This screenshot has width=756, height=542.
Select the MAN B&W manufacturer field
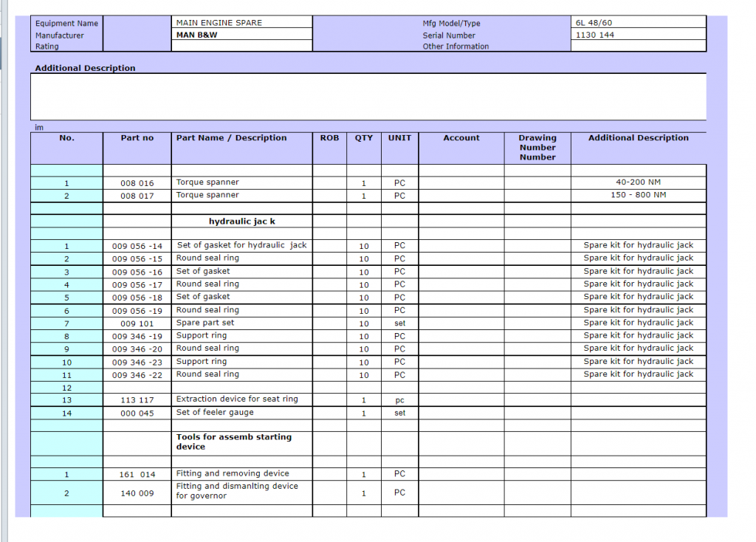click(x=241, y=35)
